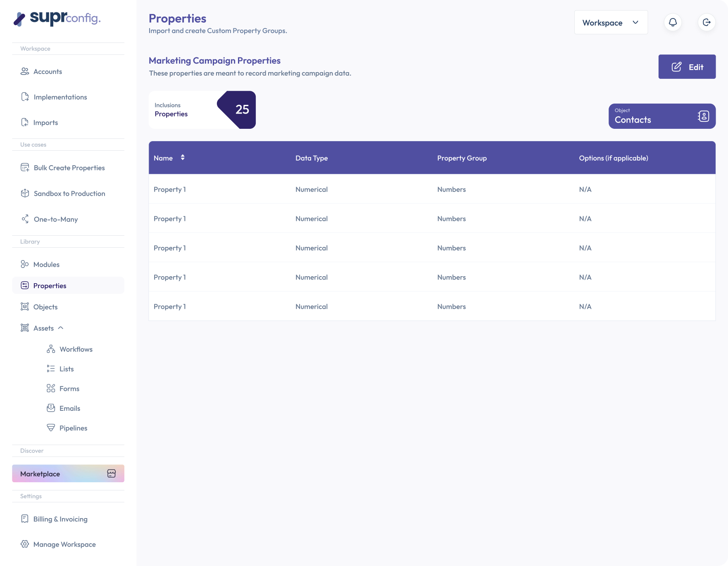728x566 pixels.
Task: Click the Marketplace storefront icon
Action: point(112,474)
